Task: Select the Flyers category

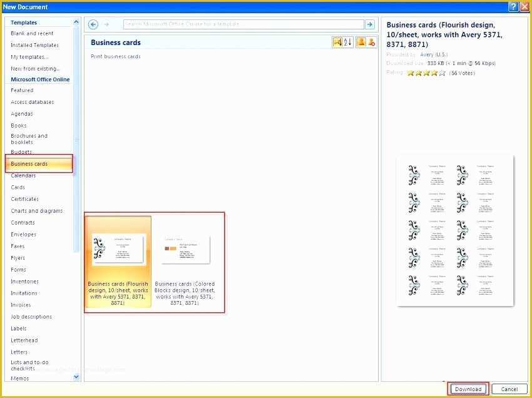Action: pyautogui.click(x=18, y=258)
